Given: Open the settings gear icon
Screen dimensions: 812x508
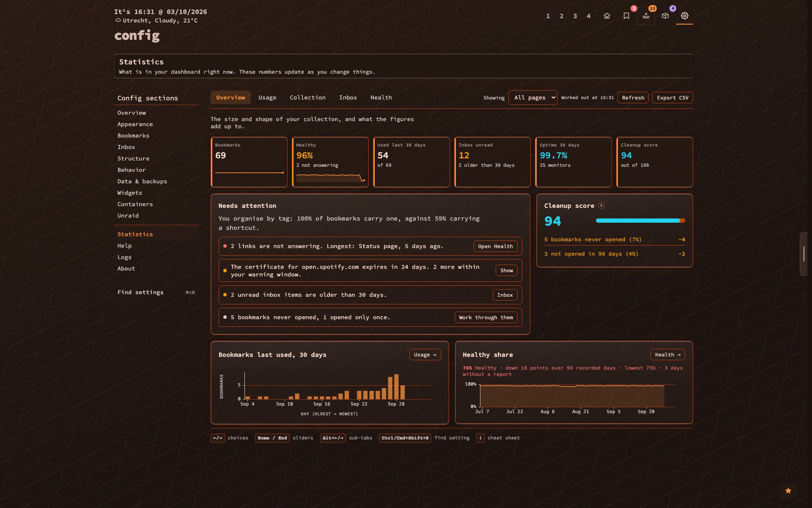Looking at the screenshot, I should coord(685,16).
